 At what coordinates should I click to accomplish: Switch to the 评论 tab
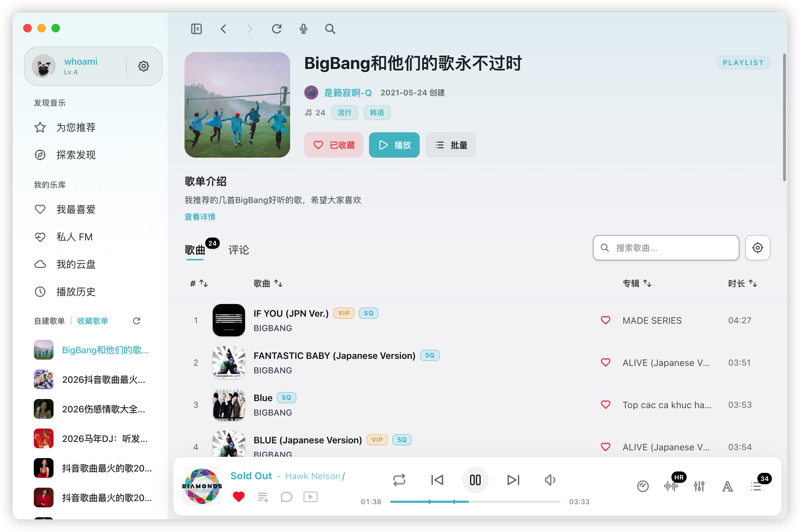click(x=239, y=250)
